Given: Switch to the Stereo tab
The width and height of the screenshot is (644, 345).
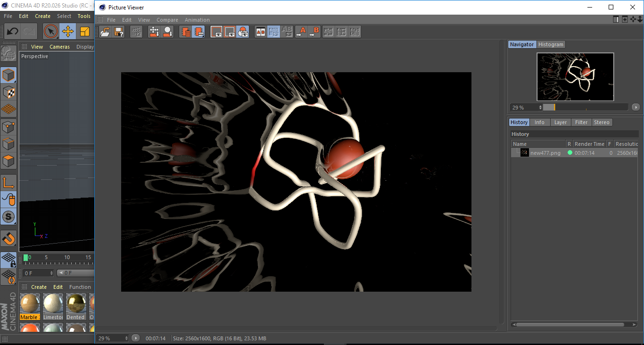Looking at the screenshot, I should click(x=602, y=122).
